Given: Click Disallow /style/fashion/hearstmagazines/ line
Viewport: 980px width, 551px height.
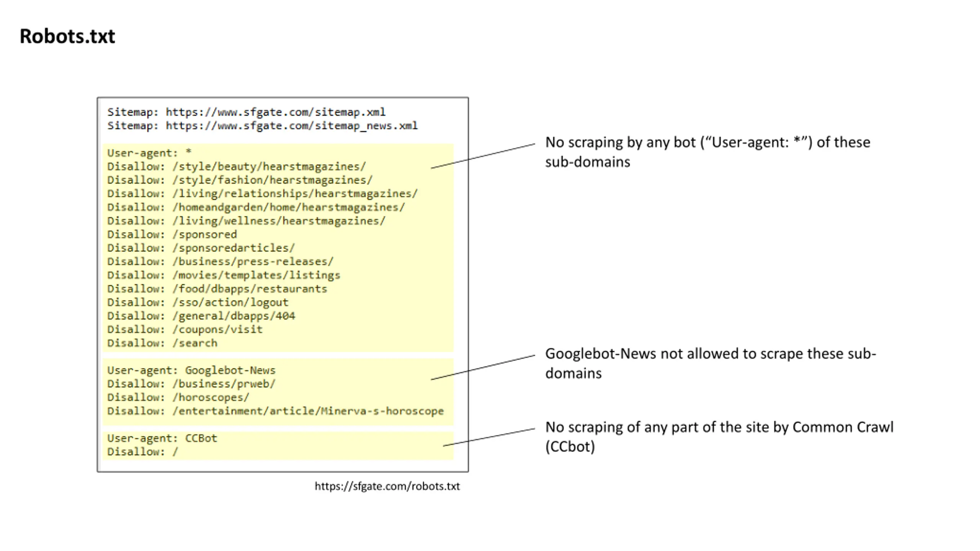Looking at the screenshot, I should point(240,180).
